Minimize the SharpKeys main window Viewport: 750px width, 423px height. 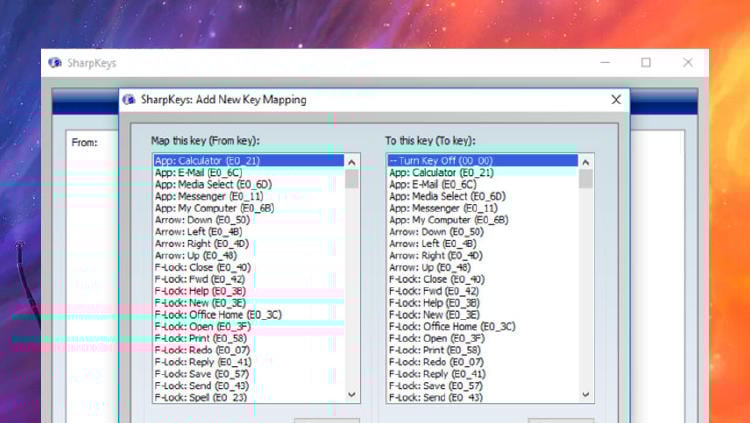pos(605,63)
